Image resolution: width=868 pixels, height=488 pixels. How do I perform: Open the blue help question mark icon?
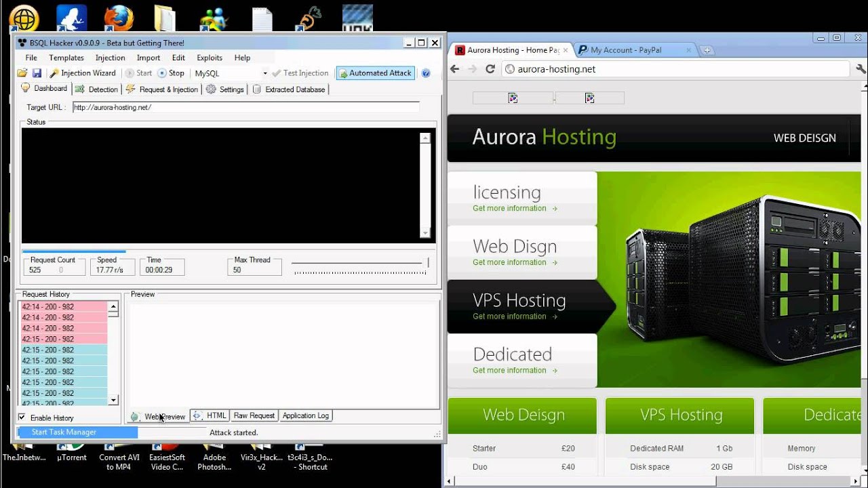pos(426,73)
